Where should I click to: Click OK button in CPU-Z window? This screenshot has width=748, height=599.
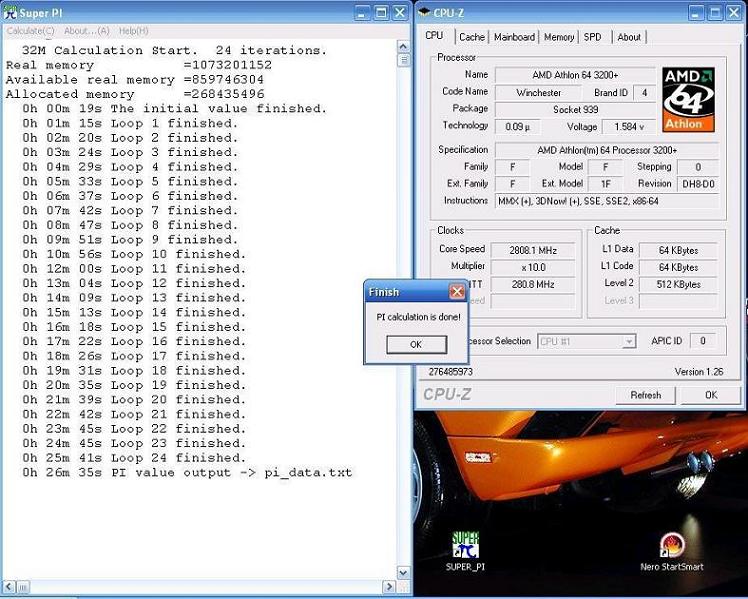point(711,395)
